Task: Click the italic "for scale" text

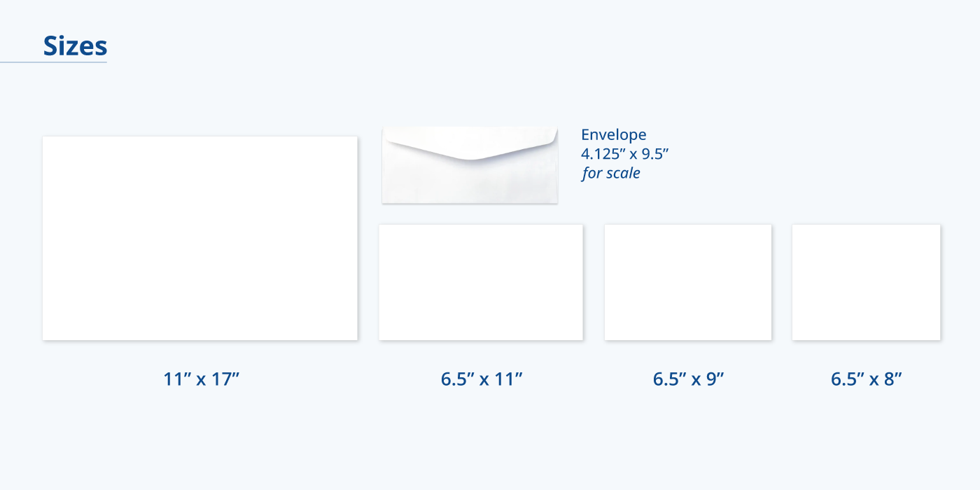Action: [x=610, y=173]
